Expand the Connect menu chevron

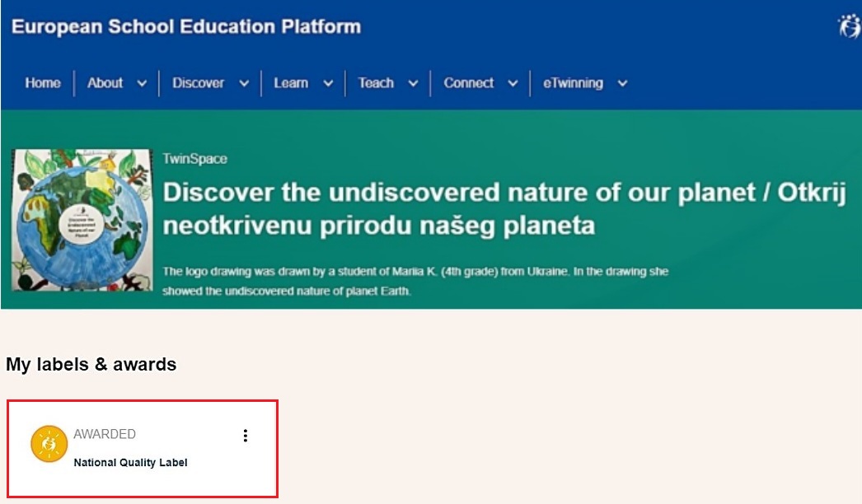513,83
